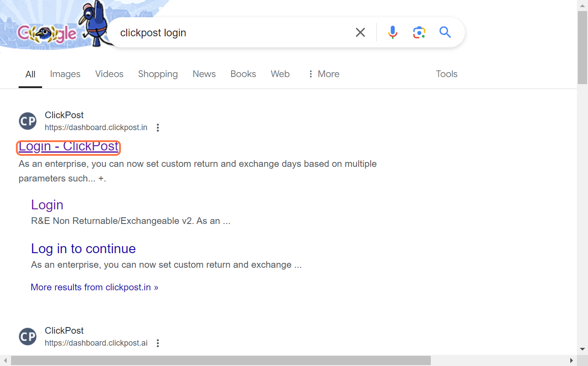The width and height of the screenshot is (588, 366).
Task: Open options for dashboard.clickpost.in result
Action: [158, 128]
